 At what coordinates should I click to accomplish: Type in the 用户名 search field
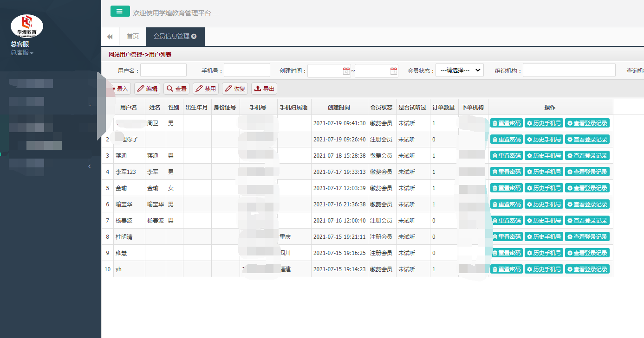point(163,70)
